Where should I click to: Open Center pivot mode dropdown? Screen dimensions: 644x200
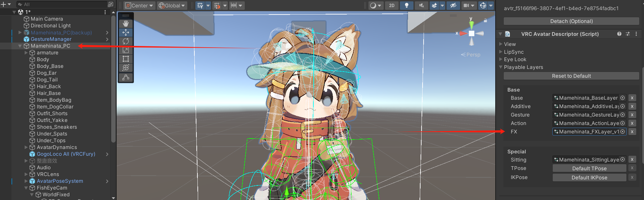(139, 5)
